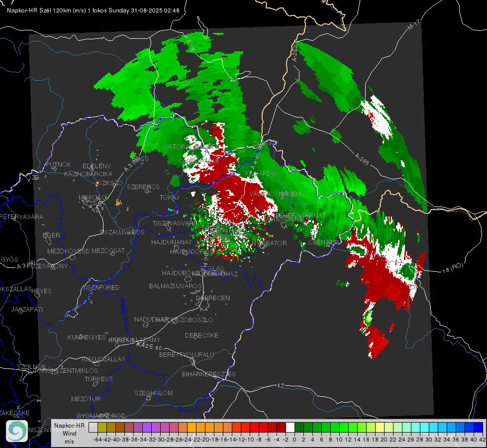Choose the yellow swatch between 18 and 20
This screenshot has width=487, height=448.
pyautogui.click(x=380, y=427)
